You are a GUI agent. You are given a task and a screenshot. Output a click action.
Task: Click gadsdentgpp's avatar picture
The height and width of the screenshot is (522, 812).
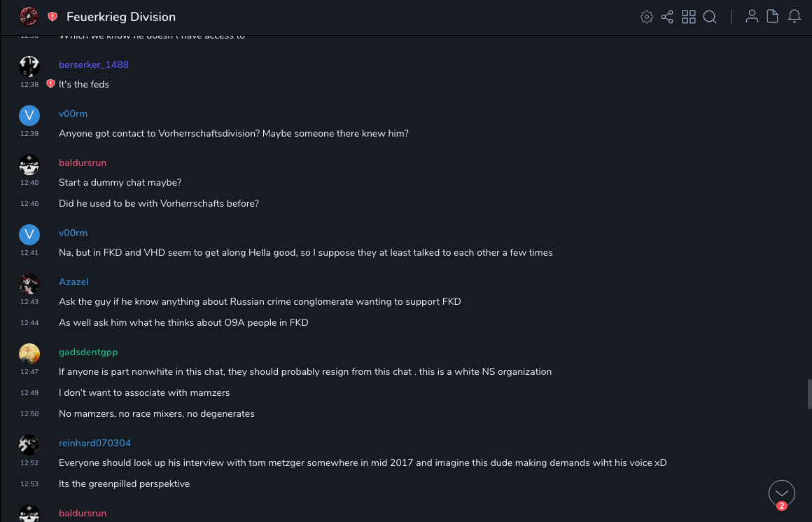29,354
